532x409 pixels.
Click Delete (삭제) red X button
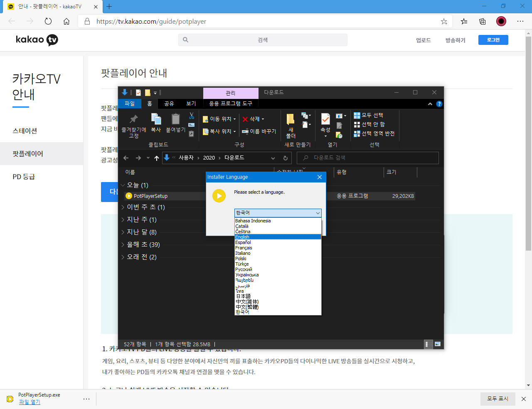point(254,119)
